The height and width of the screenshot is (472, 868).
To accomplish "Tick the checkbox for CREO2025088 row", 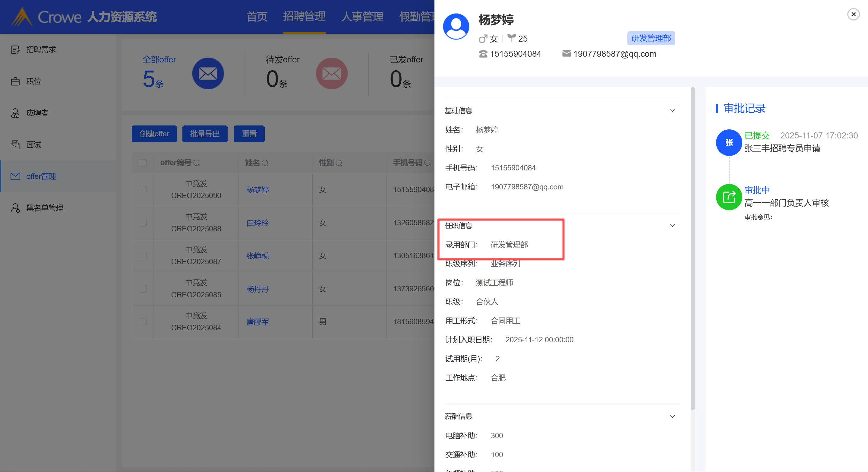I will [143, 223].
